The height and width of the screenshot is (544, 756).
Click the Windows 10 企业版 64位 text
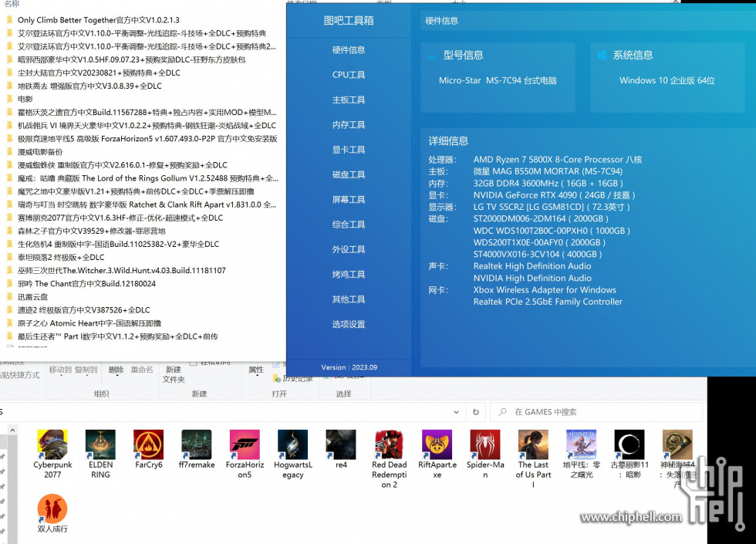click(x=667, y=80)
